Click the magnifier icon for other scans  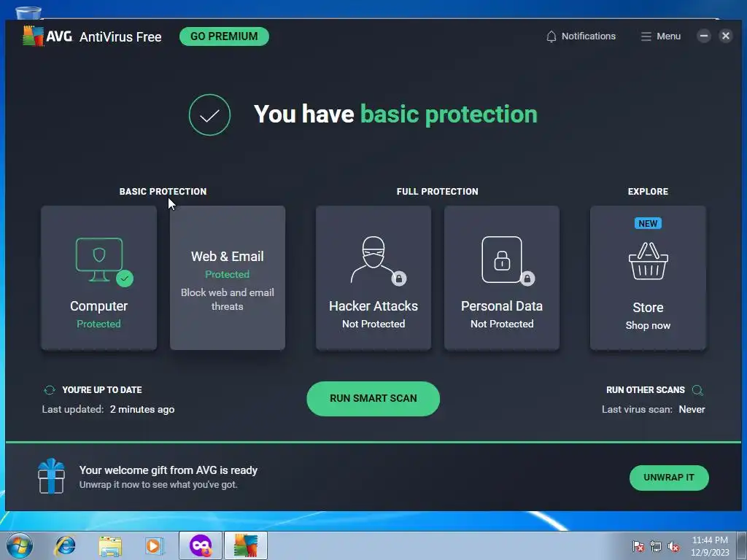click(697, 390)
